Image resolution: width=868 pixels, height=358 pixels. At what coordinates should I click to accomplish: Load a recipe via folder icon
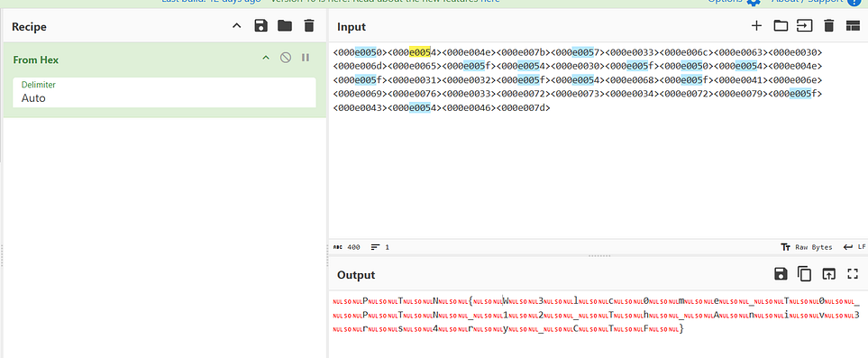285,25
